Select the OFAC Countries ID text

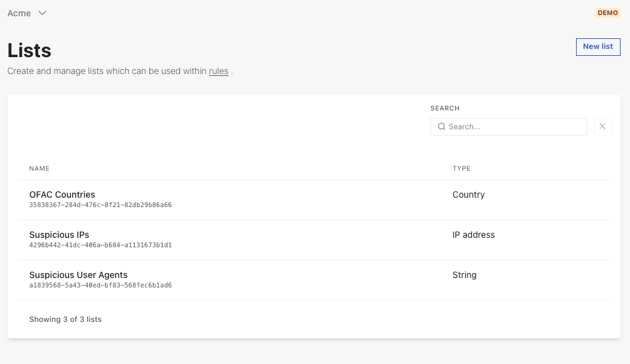[x=100, y=205]
